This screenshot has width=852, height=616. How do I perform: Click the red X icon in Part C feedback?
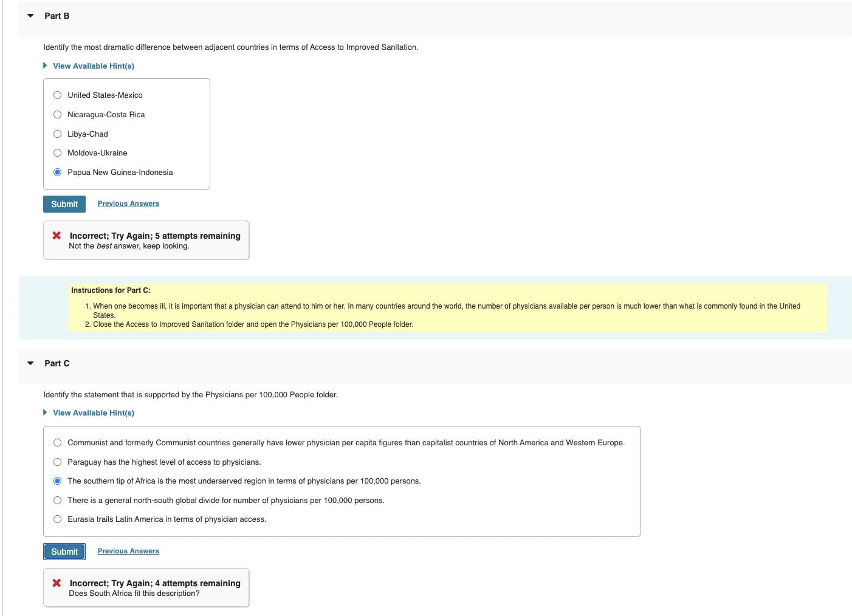pyautogui.click(x=57, y=583)
